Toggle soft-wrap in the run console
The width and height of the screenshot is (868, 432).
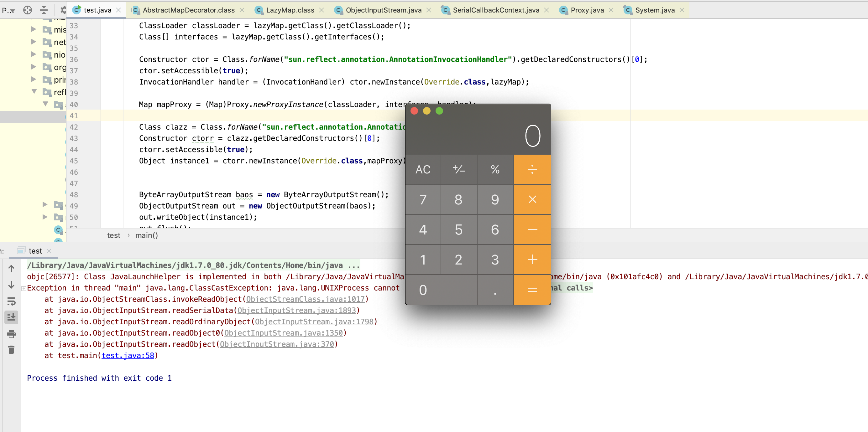[11, 301]
